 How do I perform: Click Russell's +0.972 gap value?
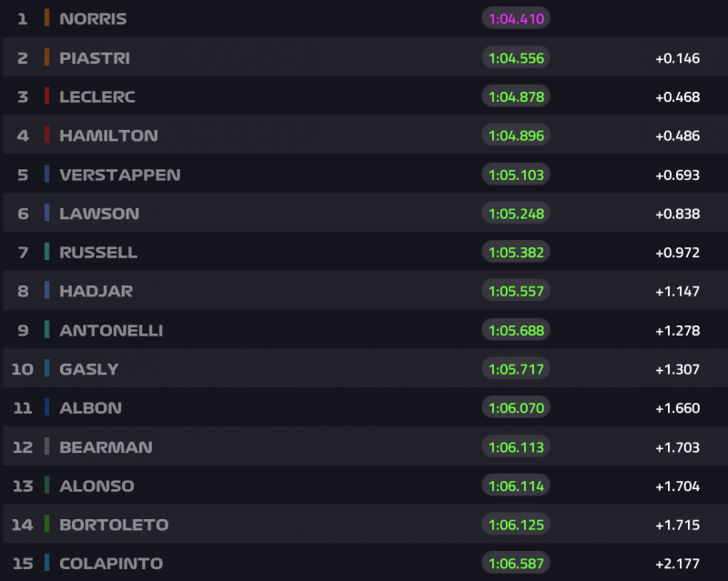677,253
